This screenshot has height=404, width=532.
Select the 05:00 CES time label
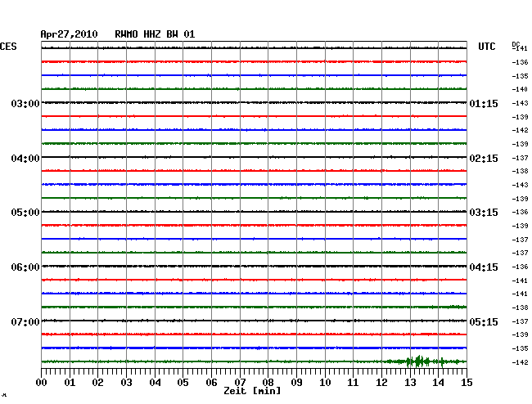coord(25,213)
